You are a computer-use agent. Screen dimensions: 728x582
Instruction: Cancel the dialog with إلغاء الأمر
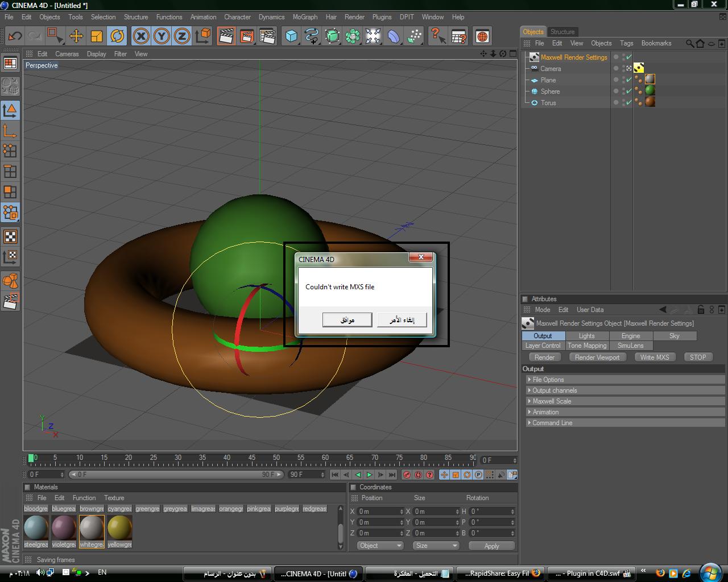point(402,320)
